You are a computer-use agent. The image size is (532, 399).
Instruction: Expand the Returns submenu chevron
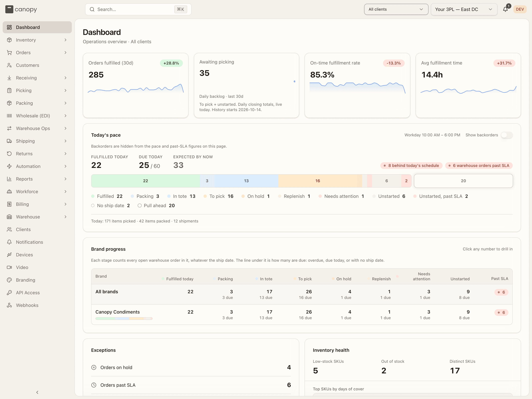tap(65, 153)
